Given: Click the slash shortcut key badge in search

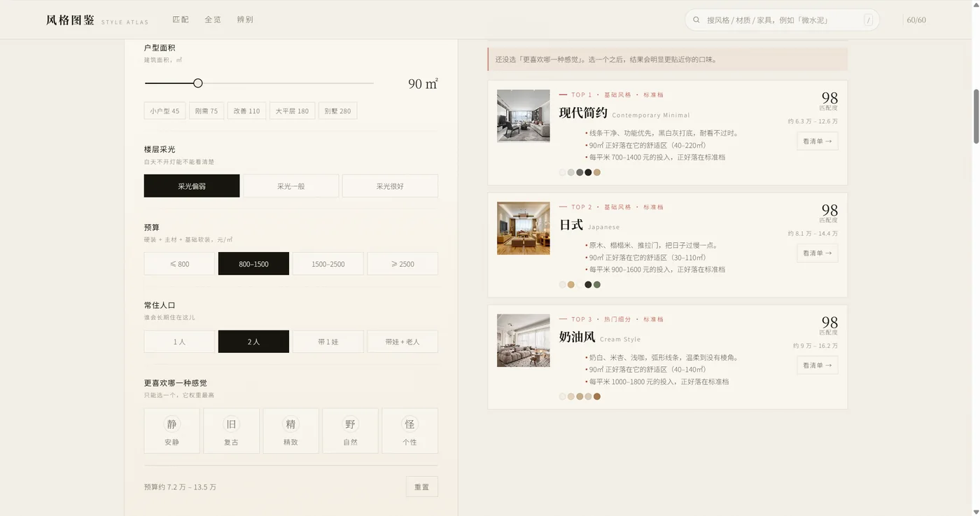Looking at the screenshot, I should click(869, 20).
